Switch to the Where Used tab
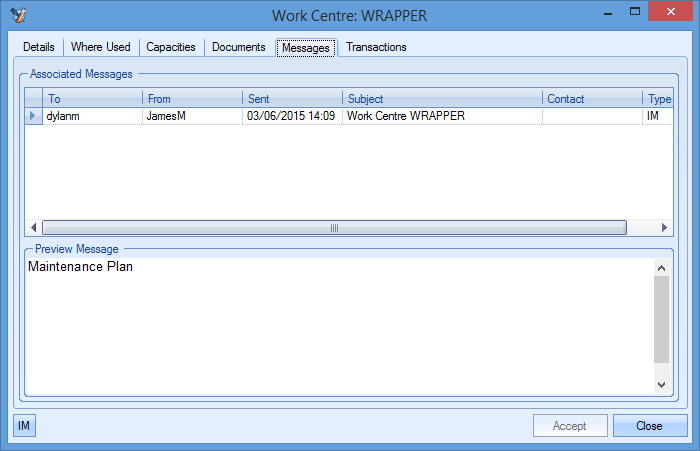 100,47
